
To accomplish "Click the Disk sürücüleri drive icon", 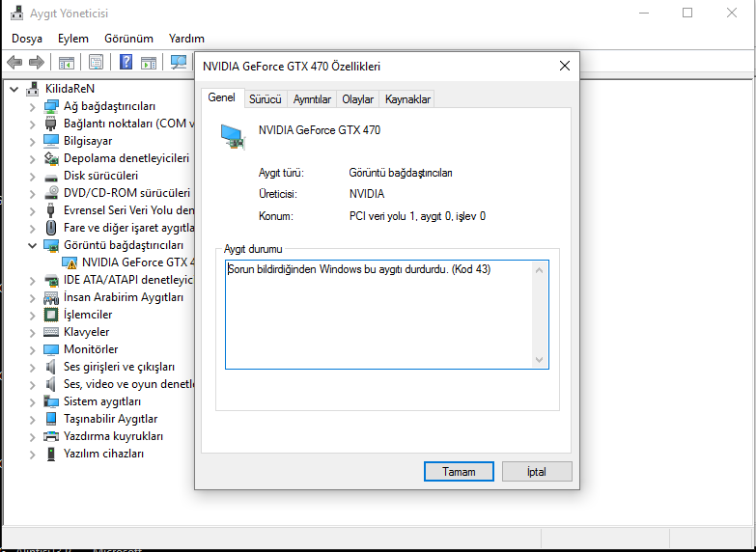I will coord(51,177).
